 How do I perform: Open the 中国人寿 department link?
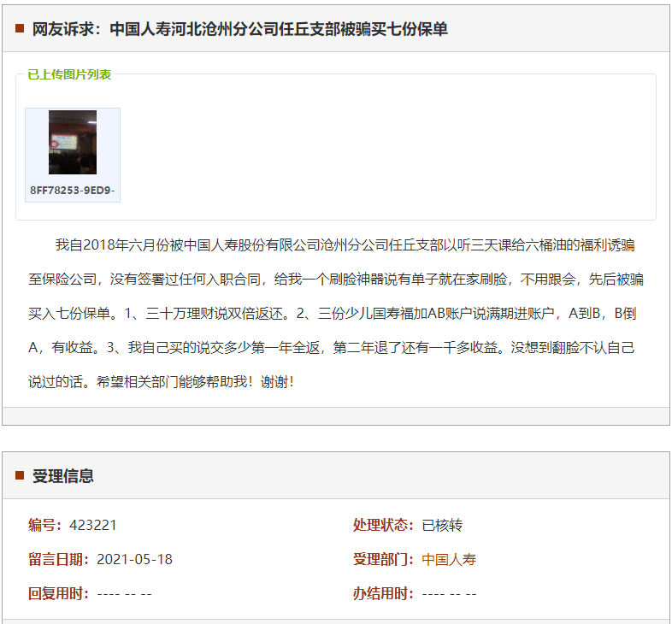(449, 559)
